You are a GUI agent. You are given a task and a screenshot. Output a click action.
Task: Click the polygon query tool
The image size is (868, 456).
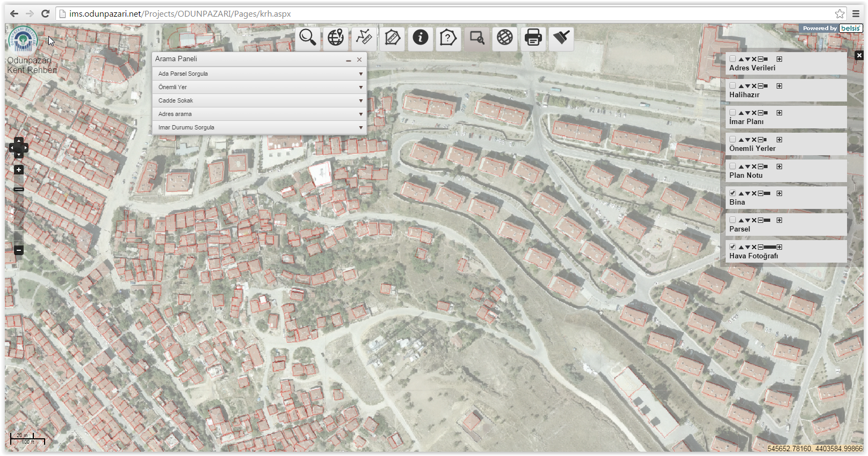(x=448, y=38)
